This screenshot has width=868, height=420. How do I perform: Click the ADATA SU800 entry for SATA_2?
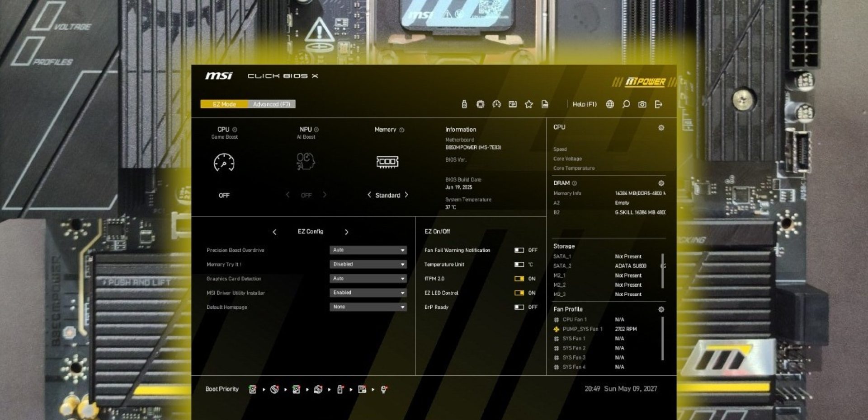631,266
